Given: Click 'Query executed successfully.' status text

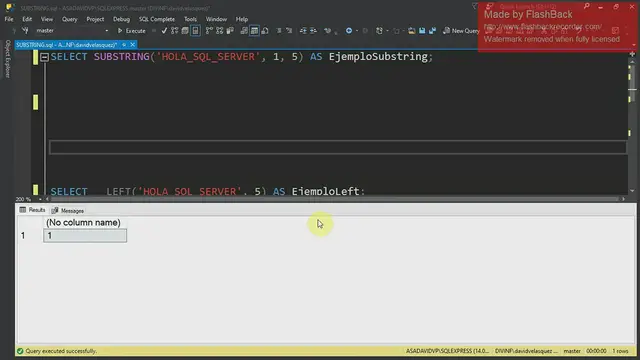Looking at the screenshot, I should [x=61, y=351].
